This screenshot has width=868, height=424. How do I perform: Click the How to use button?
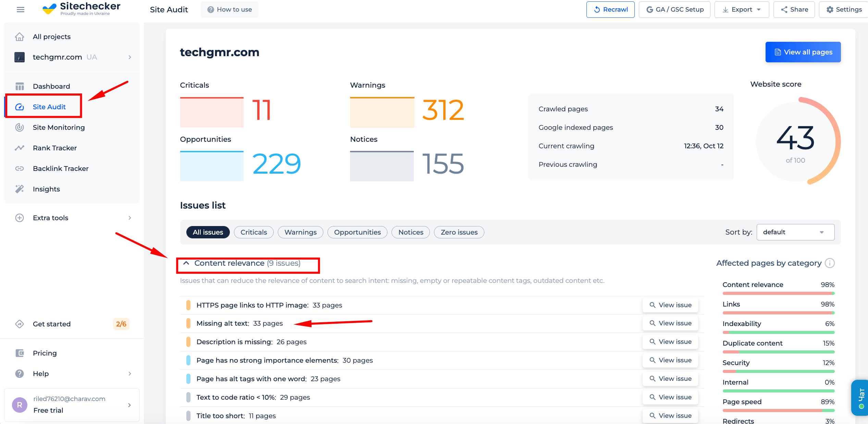point(230,10)
